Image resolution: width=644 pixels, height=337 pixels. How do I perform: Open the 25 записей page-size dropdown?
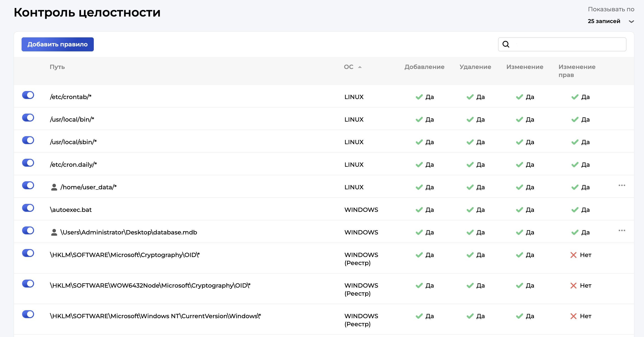(x=604, y=21)
